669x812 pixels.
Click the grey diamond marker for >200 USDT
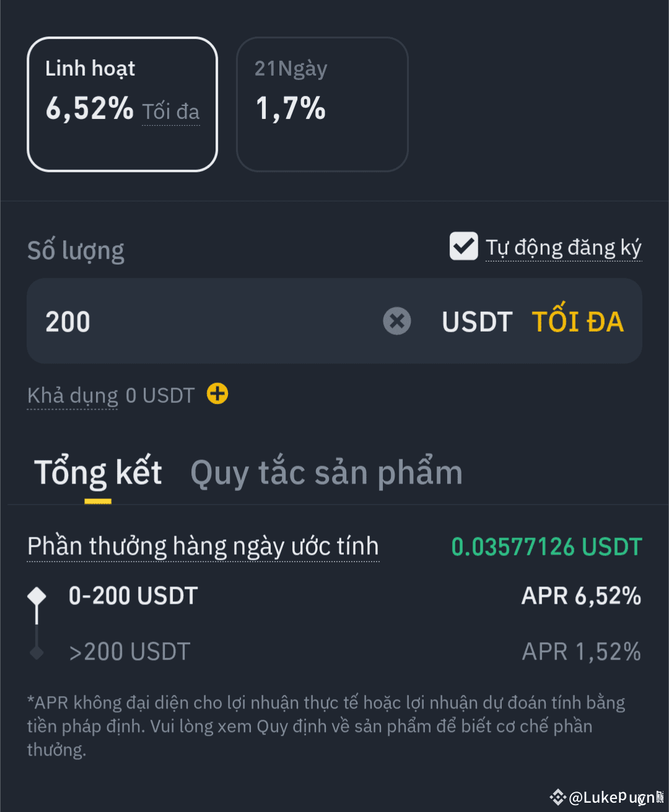point(37,652)
